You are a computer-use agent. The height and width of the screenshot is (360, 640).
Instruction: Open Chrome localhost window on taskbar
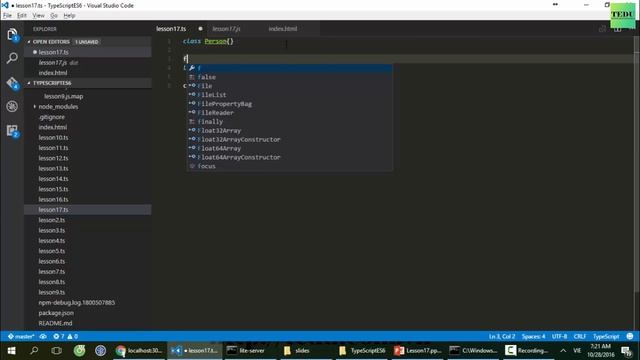(x=139, y=351)
